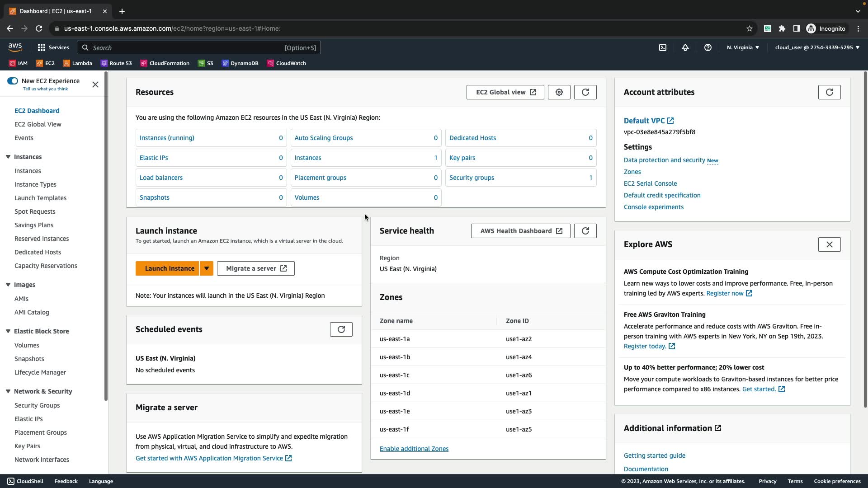Viewport: 868px width, 488px height.
Task: Refresh the Resources panel
Action: coord(585,92)
